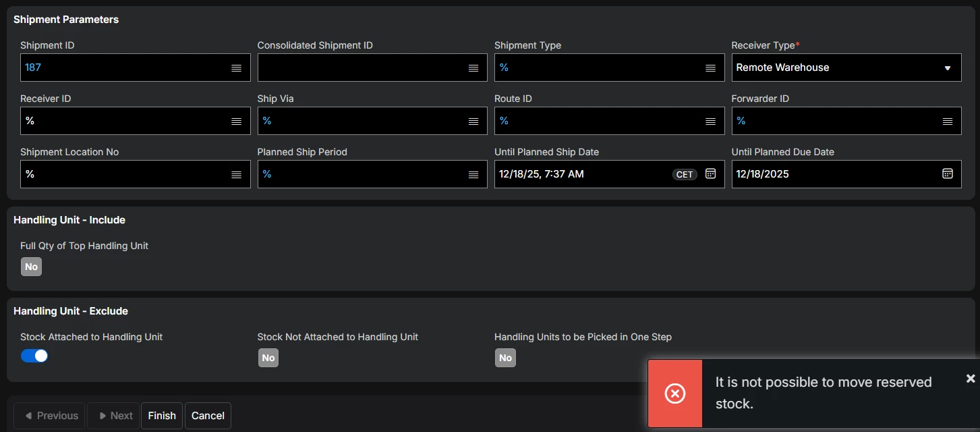
Task: Open list icon in Shipment Type field
Action: pyautogui.click(x=710, y=68)
